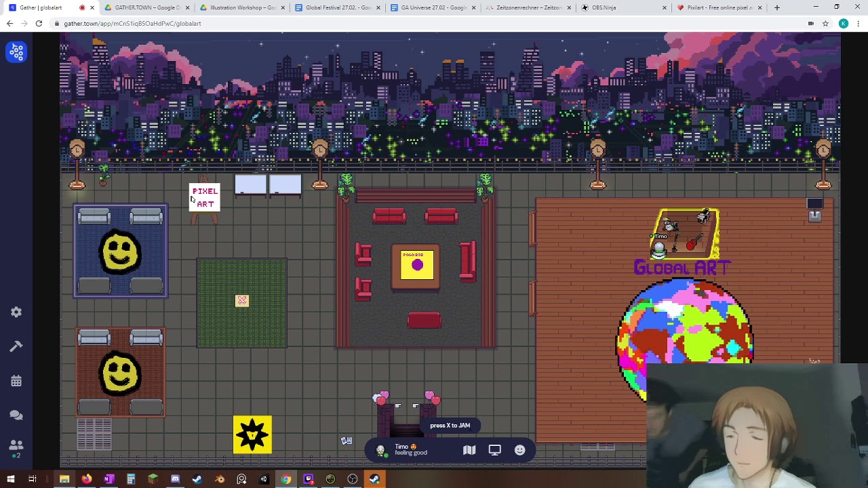Open the Windows Start menu
The width and height of the screenshot is (868, 488).
(x=10, y=479)
